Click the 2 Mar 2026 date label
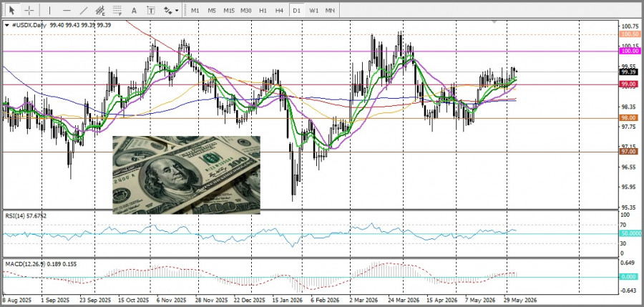Viewport: 644px width, 307px height. click(x=364, y=300)
